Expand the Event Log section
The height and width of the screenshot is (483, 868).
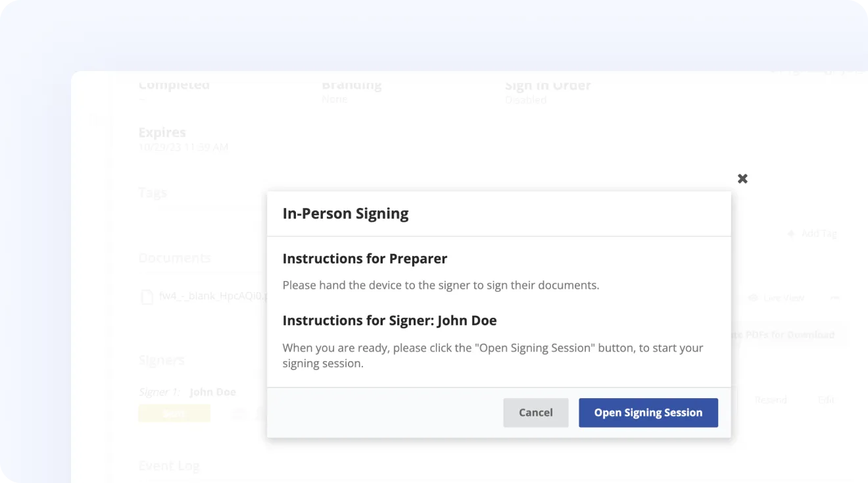170,466
